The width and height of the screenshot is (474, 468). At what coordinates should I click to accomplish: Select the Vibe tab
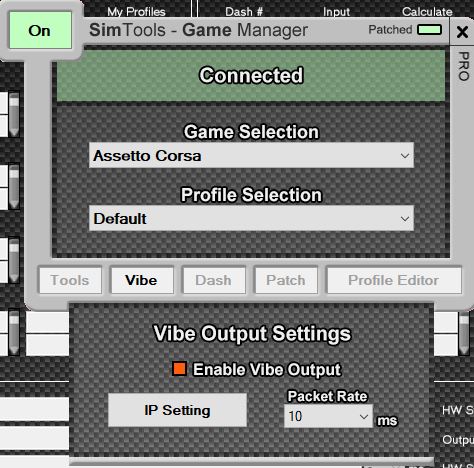(142, 280)
